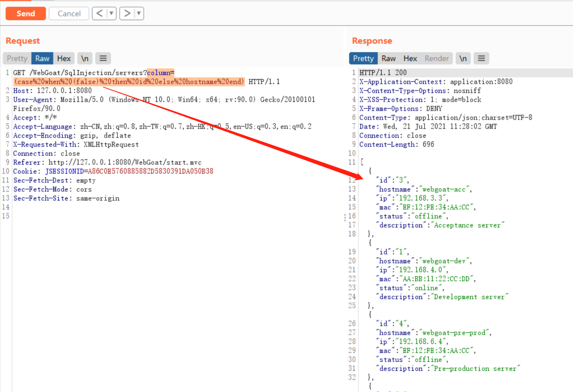This screenshot has height=392, width=573.
Task: Switch the Response view to Hex
Action: [410, 58]
